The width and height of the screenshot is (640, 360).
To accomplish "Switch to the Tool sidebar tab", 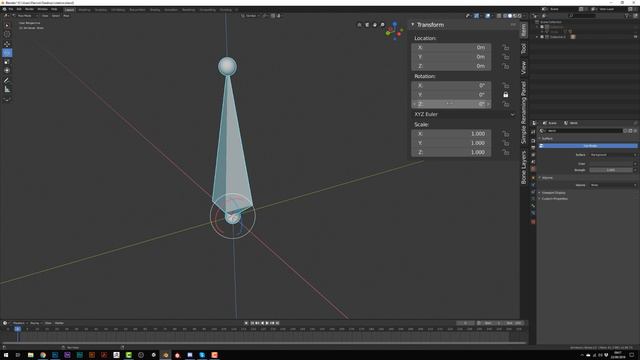I will click(x=524, y=49).
